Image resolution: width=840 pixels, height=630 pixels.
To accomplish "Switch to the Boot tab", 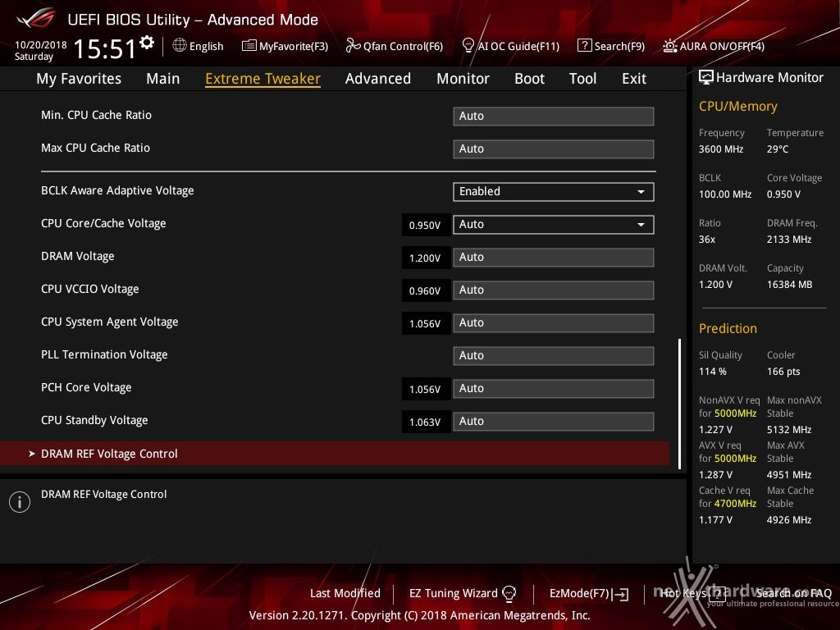I will coord(529,79).
